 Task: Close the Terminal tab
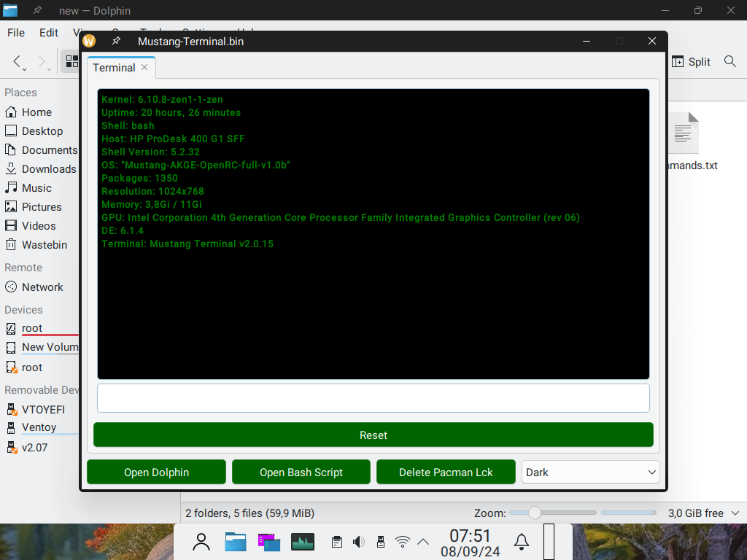[144, 67]
